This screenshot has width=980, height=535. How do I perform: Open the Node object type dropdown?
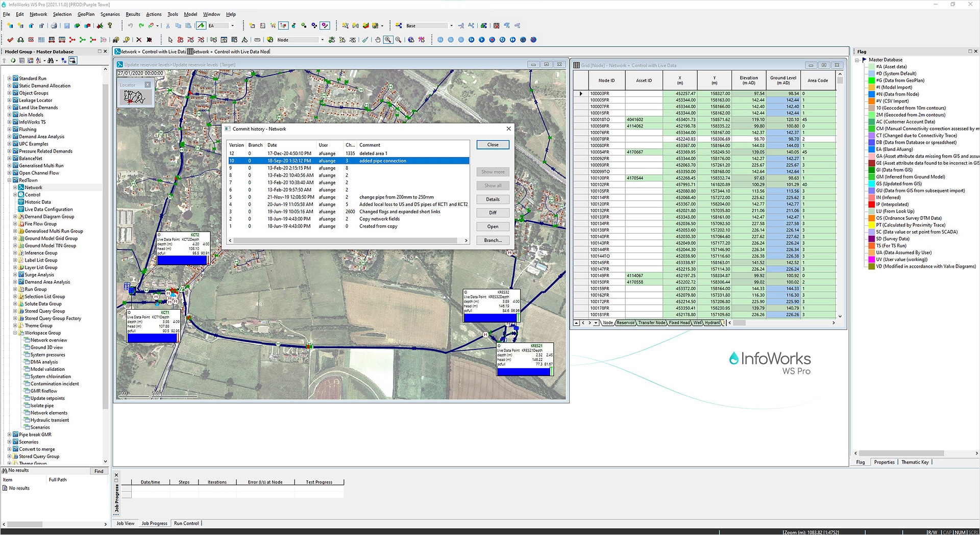[x=322, y=40]
